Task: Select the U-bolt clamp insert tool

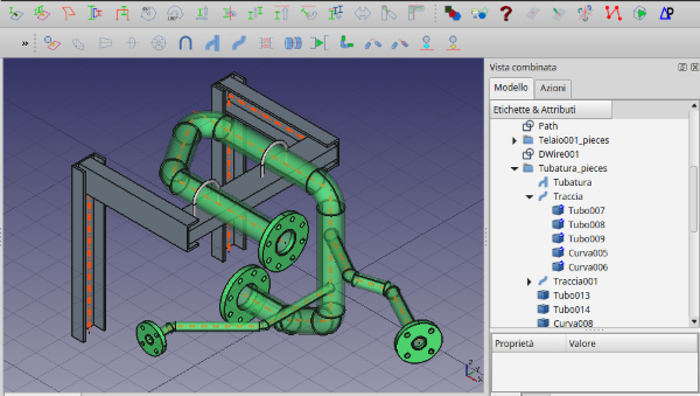Action: (x=185, y=43)
